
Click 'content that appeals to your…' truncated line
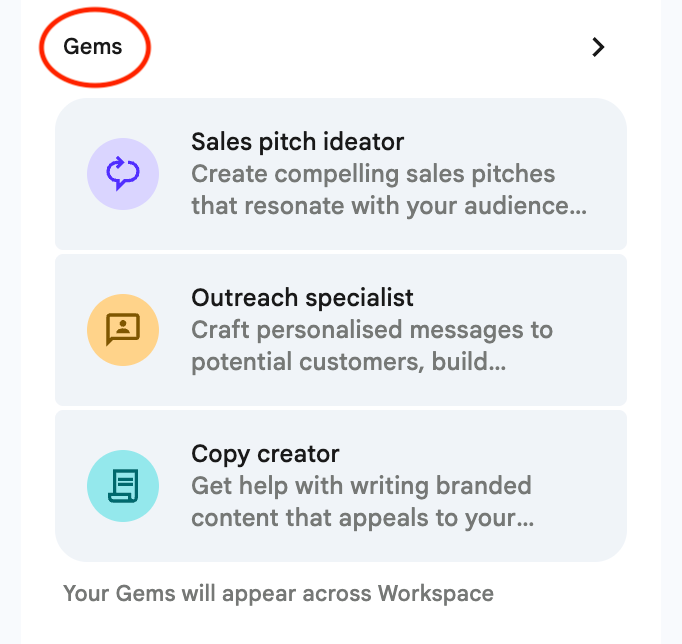point(361,519)
